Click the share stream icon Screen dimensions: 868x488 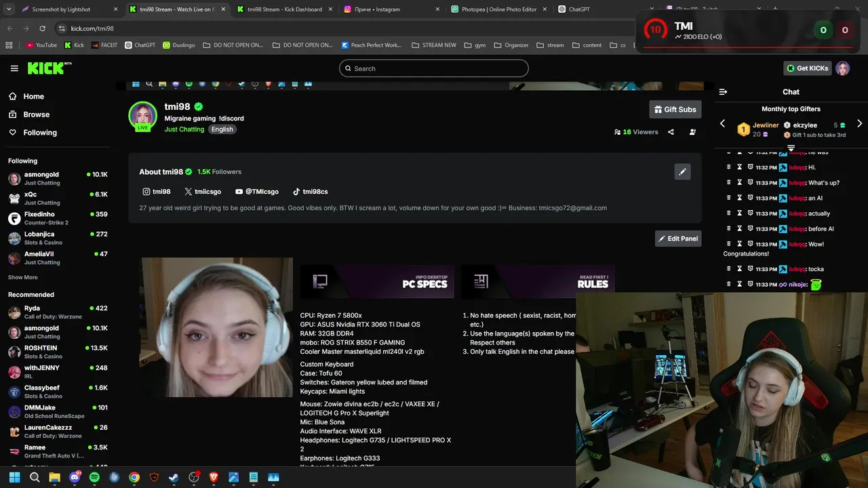pyautogui.click(x=671, y=132)
